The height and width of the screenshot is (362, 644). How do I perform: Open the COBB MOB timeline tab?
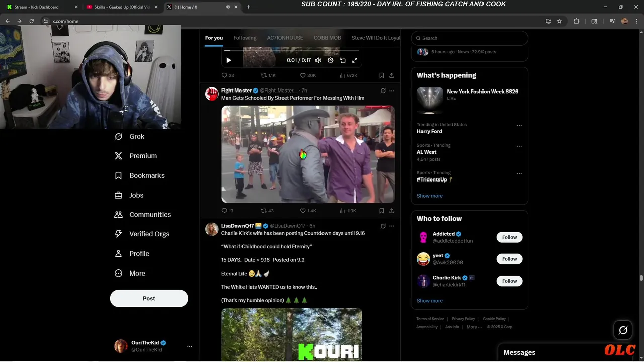pos(328,38)
